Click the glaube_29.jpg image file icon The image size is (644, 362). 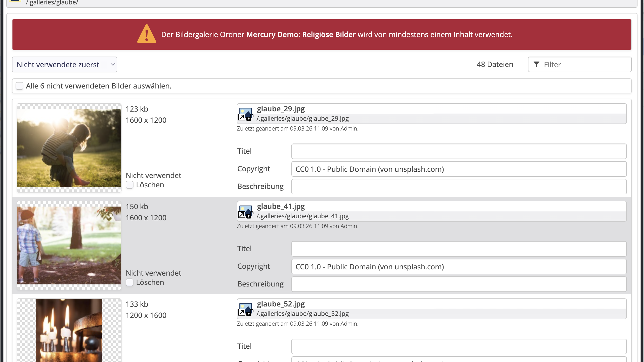tap(245, 114)
